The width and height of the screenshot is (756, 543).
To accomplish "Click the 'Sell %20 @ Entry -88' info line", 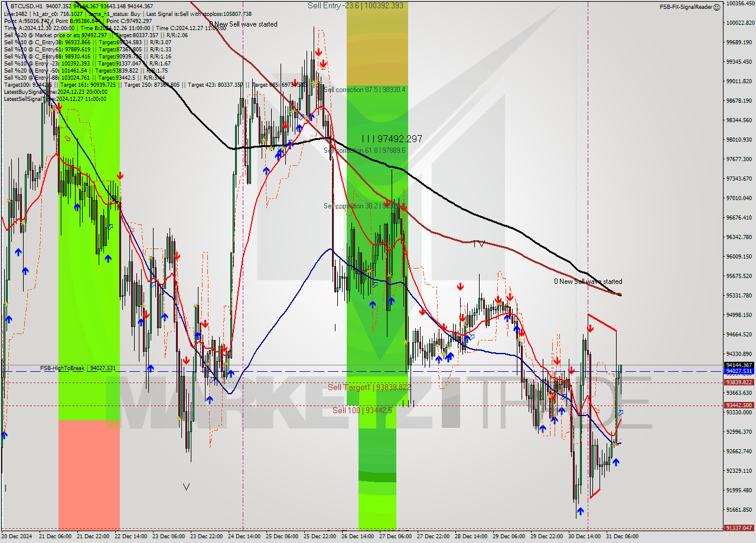I will pyautogui.click(x=84, y=78).
